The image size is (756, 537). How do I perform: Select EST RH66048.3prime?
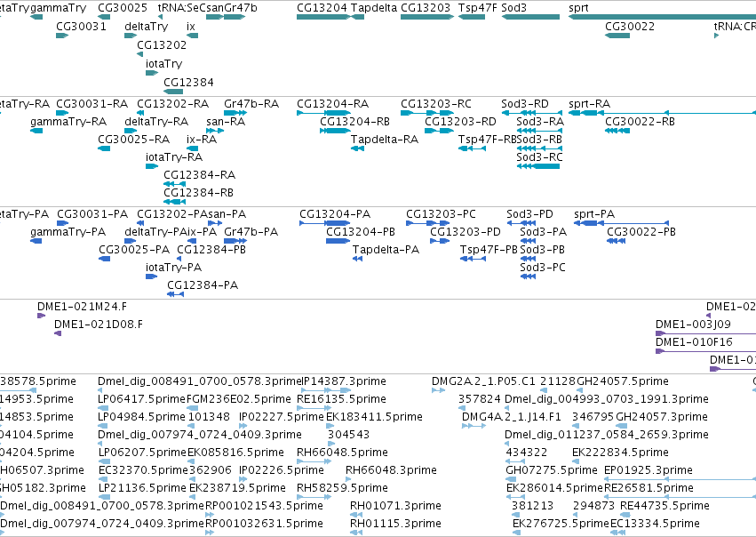click(x=391, y=470)
